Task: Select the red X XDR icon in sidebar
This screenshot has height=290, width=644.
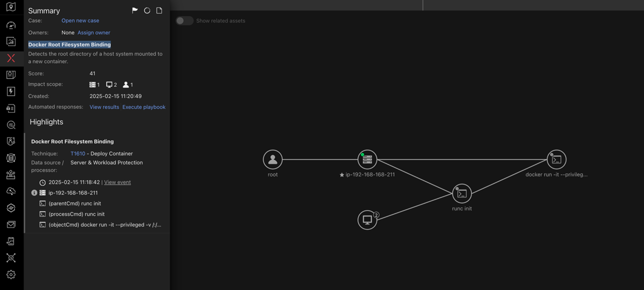Action: pyautogui.click(x=11, y=58)
